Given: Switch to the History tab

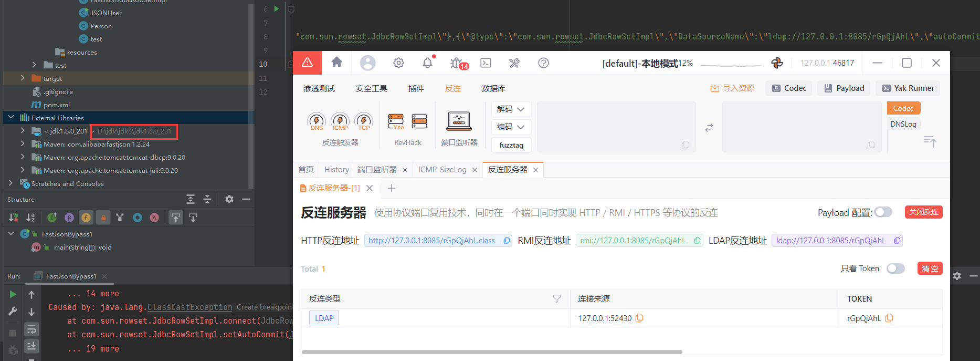Looking at the screenshot, I should click(336, 170).
